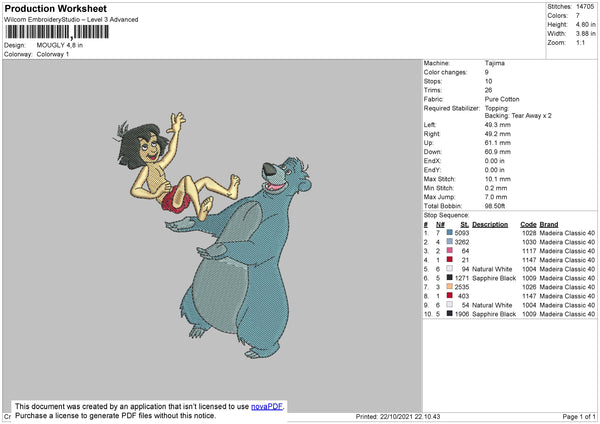Click the 'Production Worksheet' title
Viewport: 600px width, 424px height.
(x=55, y=9)
